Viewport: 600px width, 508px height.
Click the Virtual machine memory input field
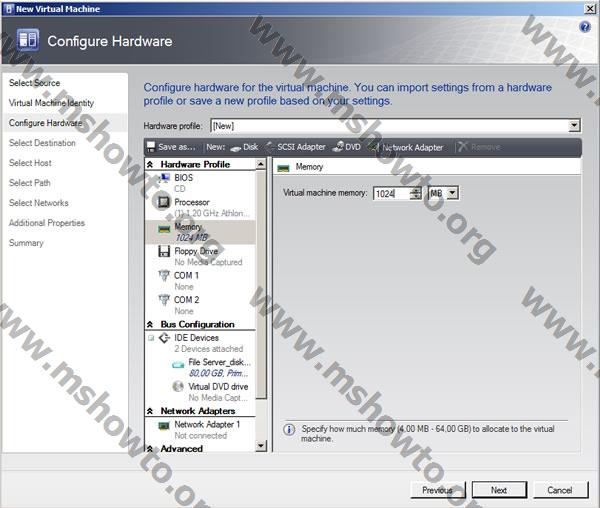pos(392,193)
